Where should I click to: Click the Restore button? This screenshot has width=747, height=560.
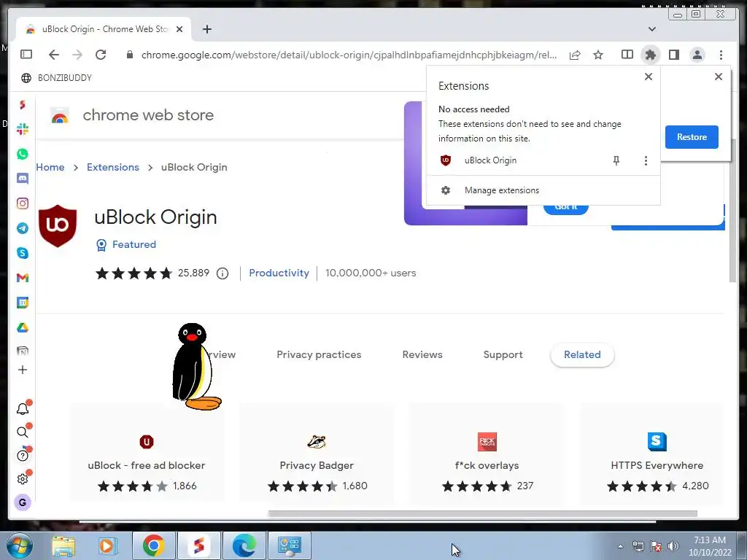click(692, 137)
